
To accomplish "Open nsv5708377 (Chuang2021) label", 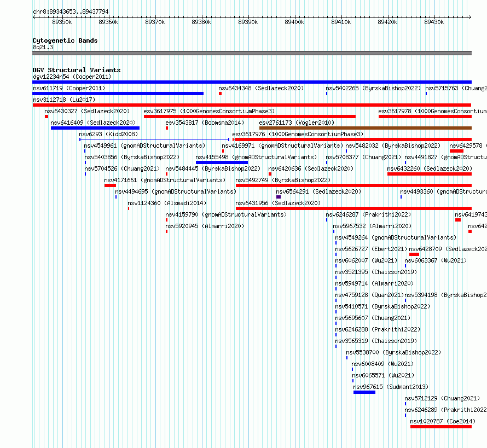I will click(363, 157).
